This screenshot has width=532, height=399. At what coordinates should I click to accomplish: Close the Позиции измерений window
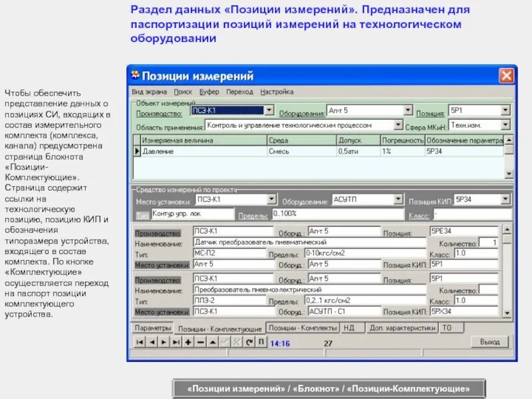click(x=506, y=75)
